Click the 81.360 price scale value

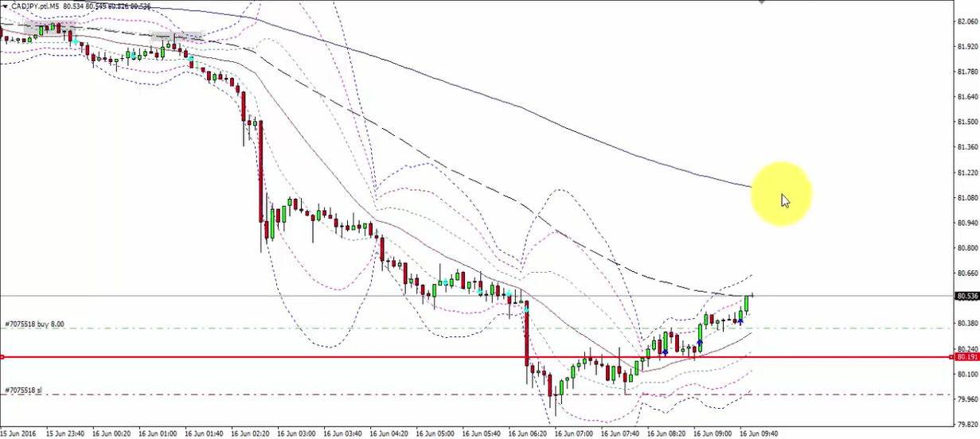pyautogui.click(x=967, y=147)
